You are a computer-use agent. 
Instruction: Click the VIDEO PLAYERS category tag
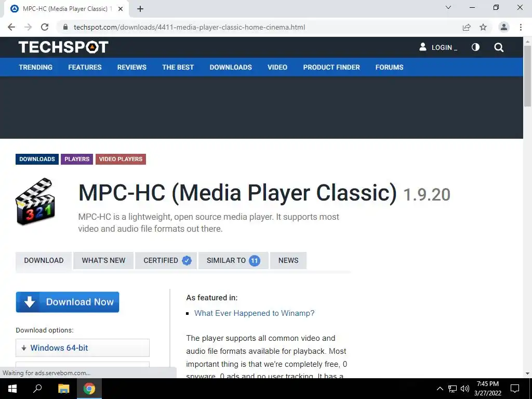(x=121, y=159)
